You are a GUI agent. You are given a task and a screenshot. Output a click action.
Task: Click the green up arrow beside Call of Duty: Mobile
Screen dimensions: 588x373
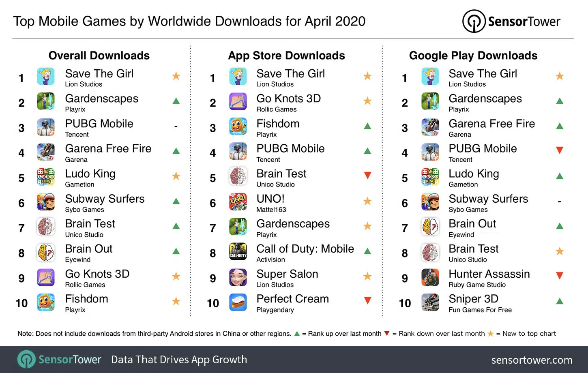[x=367, y=251]
